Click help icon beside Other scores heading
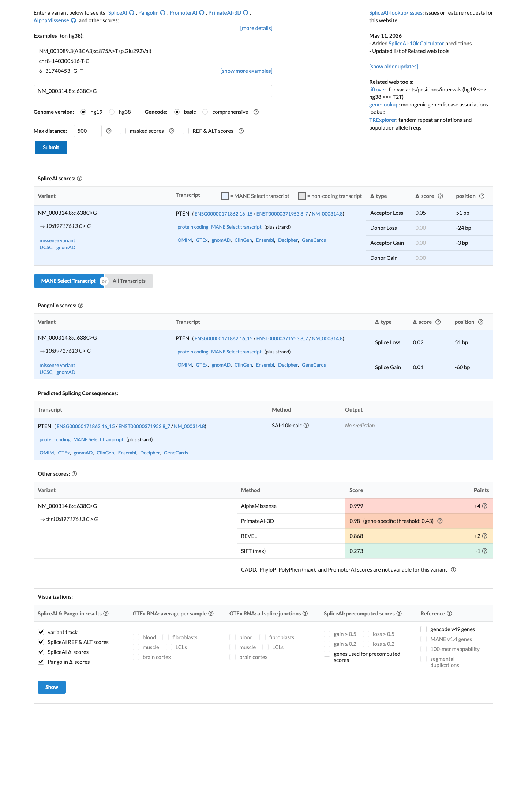The height and width of the screenshot is (805, 532). (x=74, y=474)
